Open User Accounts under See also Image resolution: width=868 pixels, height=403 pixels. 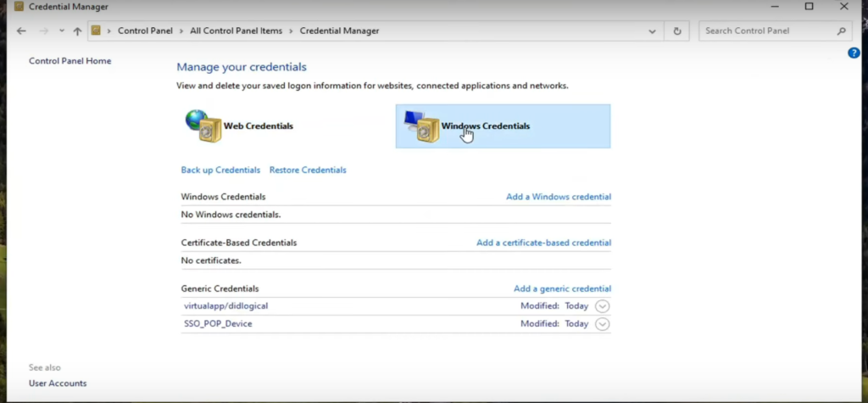click(58, 383)
